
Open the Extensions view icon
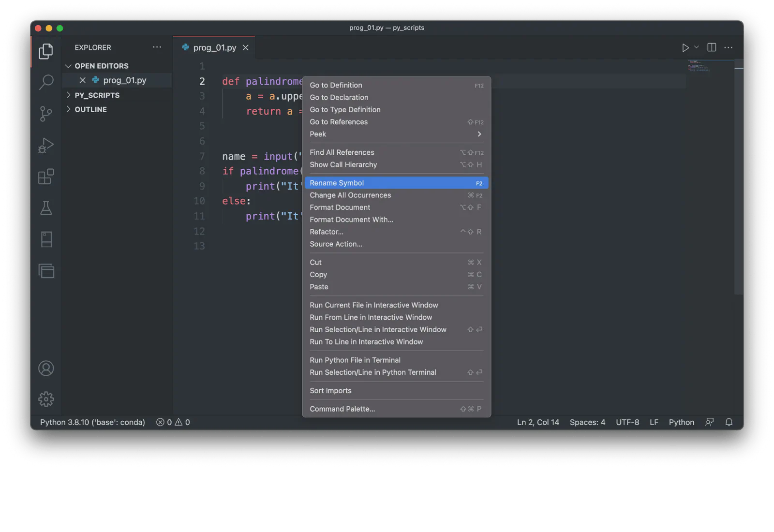(46, 177)
